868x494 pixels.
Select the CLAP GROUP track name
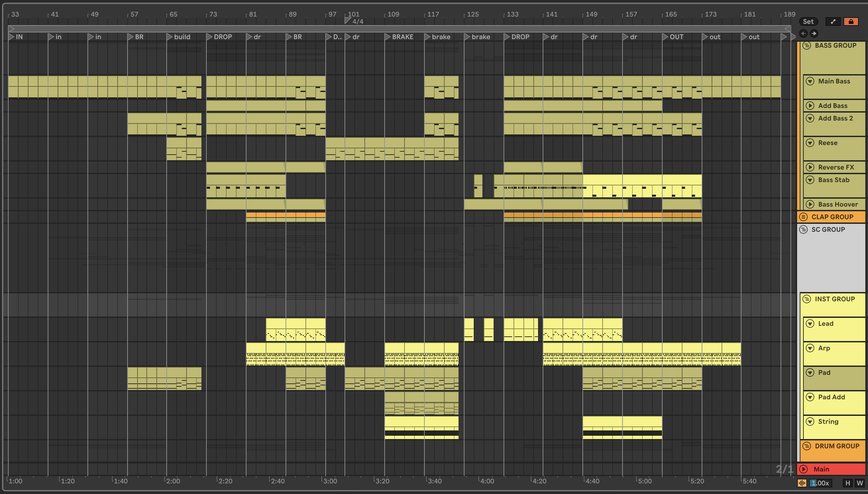point(832,217)
